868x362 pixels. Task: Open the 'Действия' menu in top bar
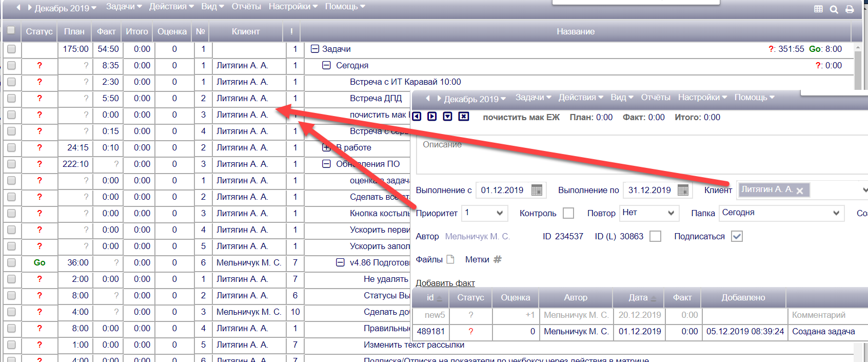tap(171, 7)
